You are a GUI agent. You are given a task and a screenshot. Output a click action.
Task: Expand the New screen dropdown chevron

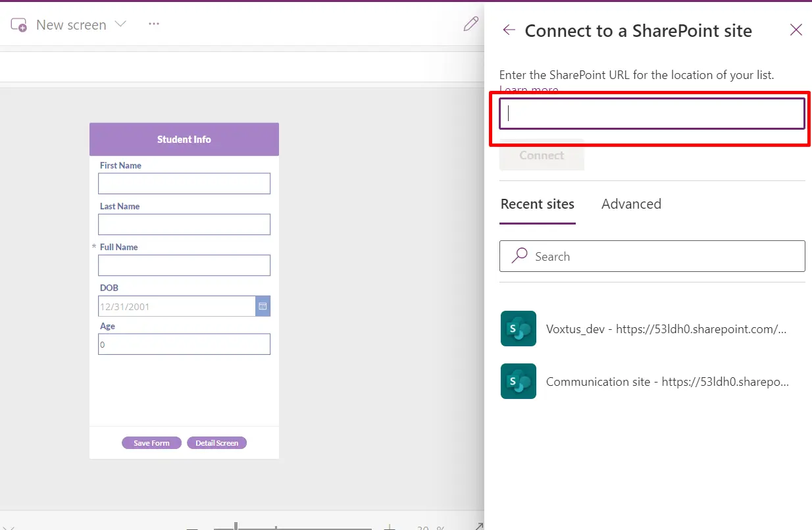[x=120, y=24]
